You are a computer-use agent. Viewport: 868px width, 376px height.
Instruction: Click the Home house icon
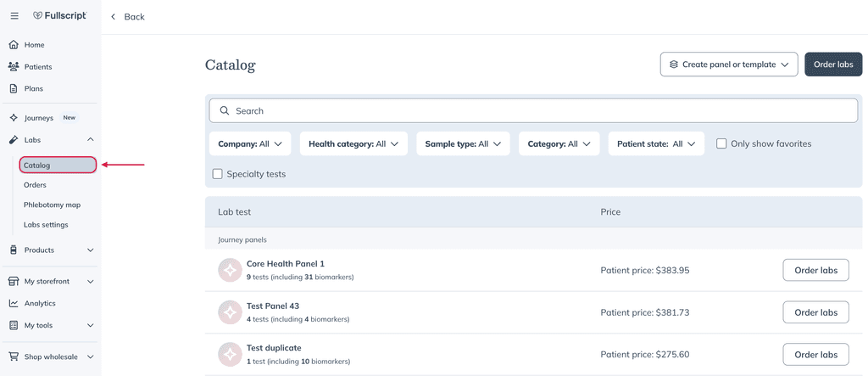point(14,45)
